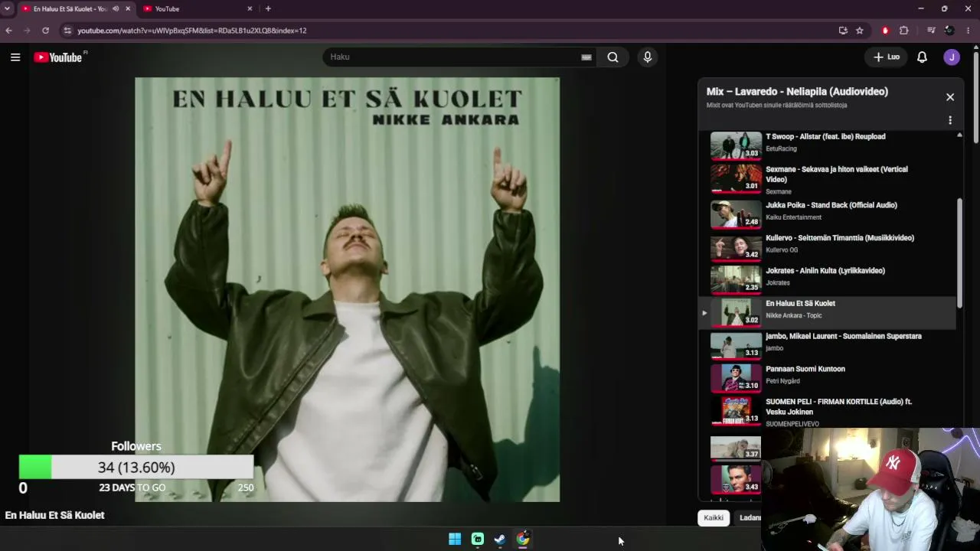Open YouTube notifications bell

pyautogui.click(x=922, y=57)
